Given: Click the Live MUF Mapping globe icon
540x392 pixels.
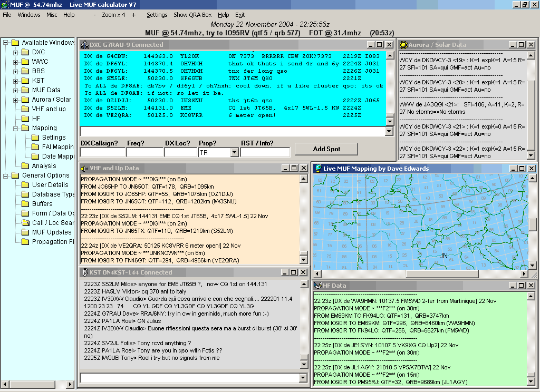Looking at the screenshot, I should coord(318,169).
